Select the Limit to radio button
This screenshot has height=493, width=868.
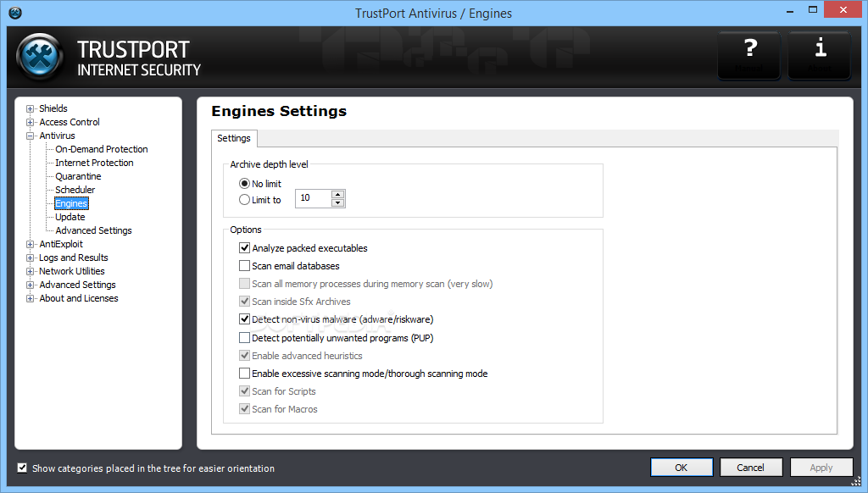point(245,200)
